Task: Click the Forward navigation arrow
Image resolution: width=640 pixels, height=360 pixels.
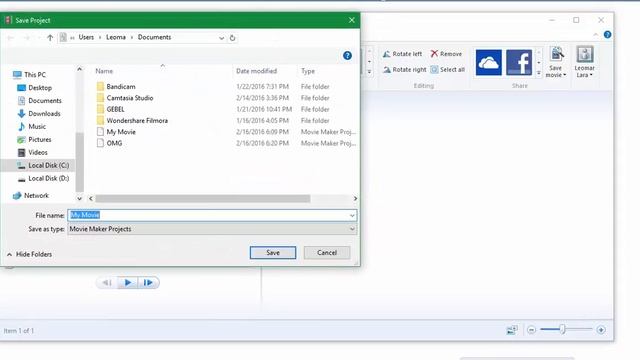Action: [27, 38]
